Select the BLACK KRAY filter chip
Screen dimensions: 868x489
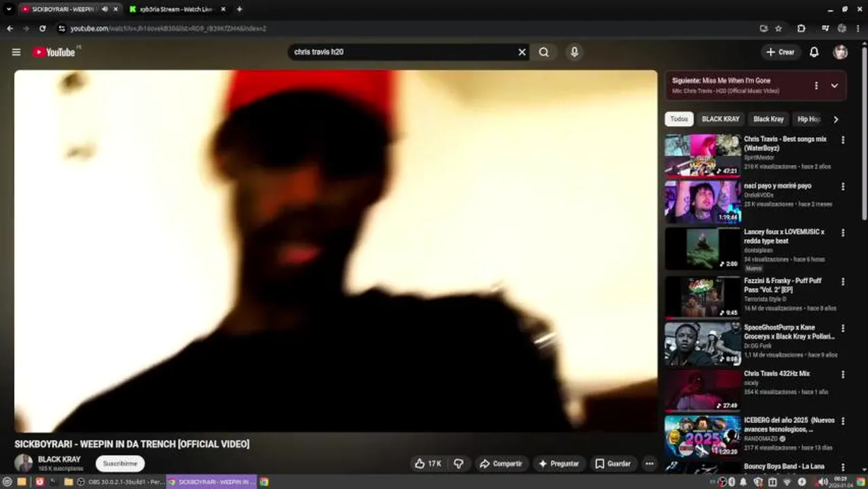[721, 119]
